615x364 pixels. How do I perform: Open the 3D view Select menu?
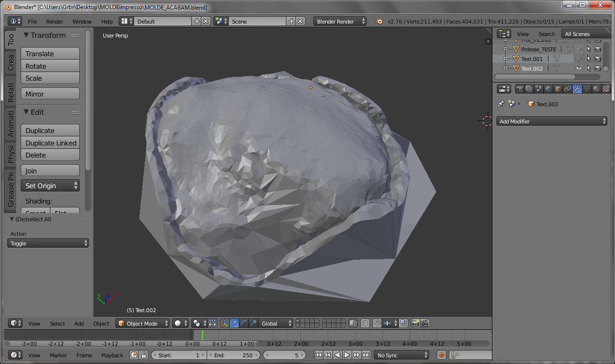tap(57, 324)
